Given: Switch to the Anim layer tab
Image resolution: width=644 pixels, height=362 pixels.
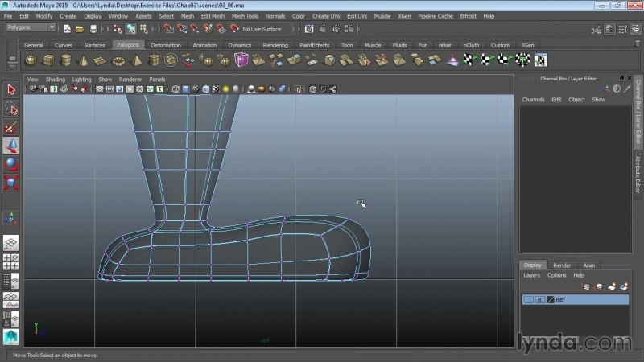Looking at the screenshot, I should 589,265.
